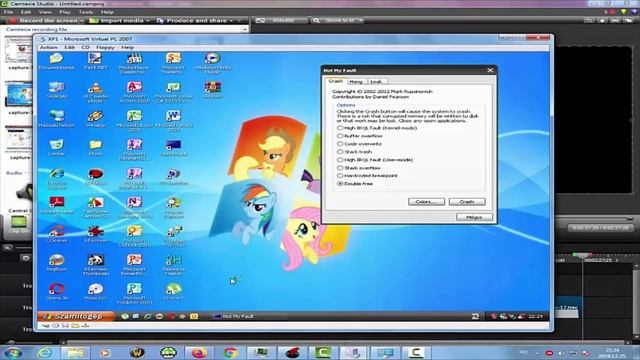
Task: Open Chrome from the Windows host taskbar
Action: coord(230,352)
